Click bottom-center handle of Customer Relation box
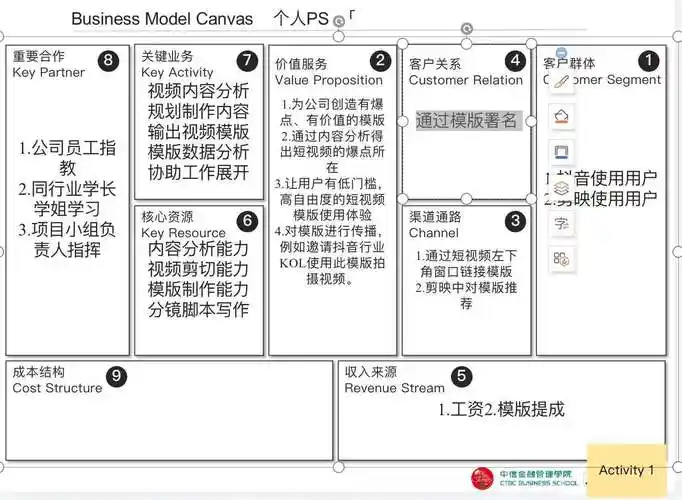 click(466, 199)
